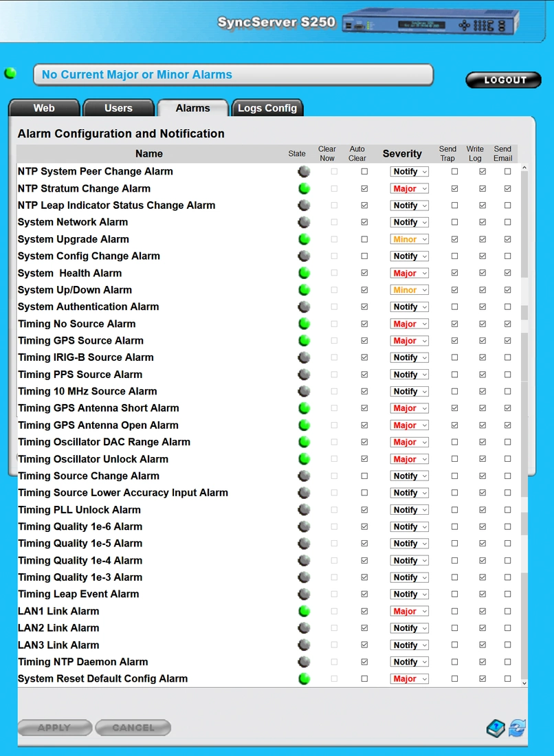Click the No Current Major or Minor Alarms banner
The width and height of the screenshot is (554, 756).
click(234, 75)
